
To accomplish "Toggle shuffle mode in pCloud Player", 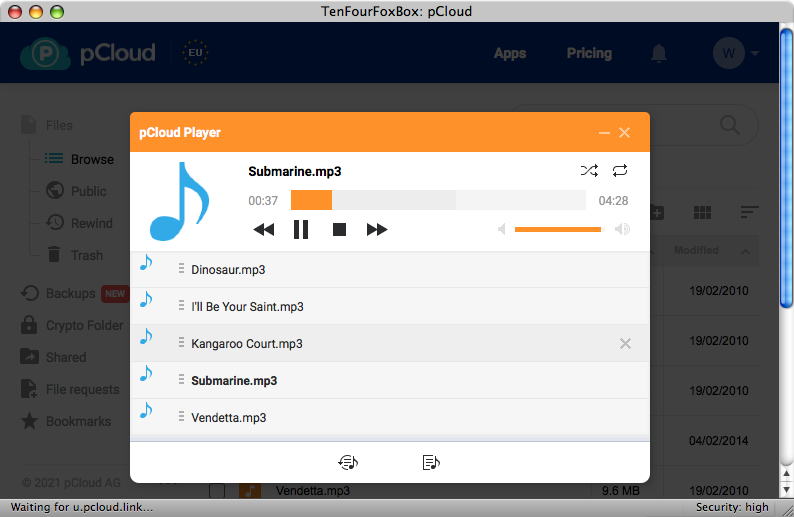I will pyautogui.click(x=589, y=171).
